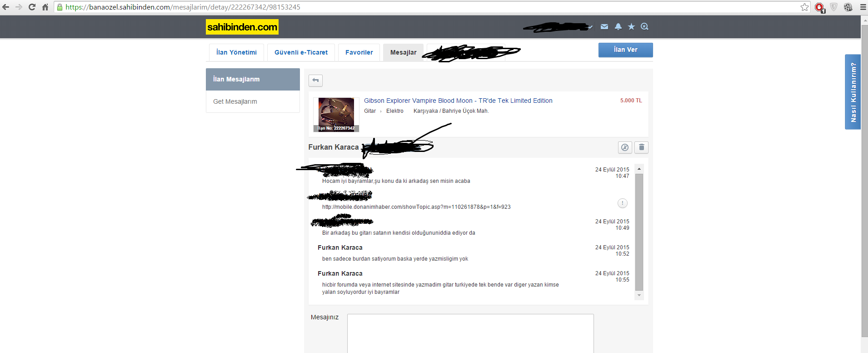Open the Nasıl Kullanırım? side tab

click(x=853, y=92)
